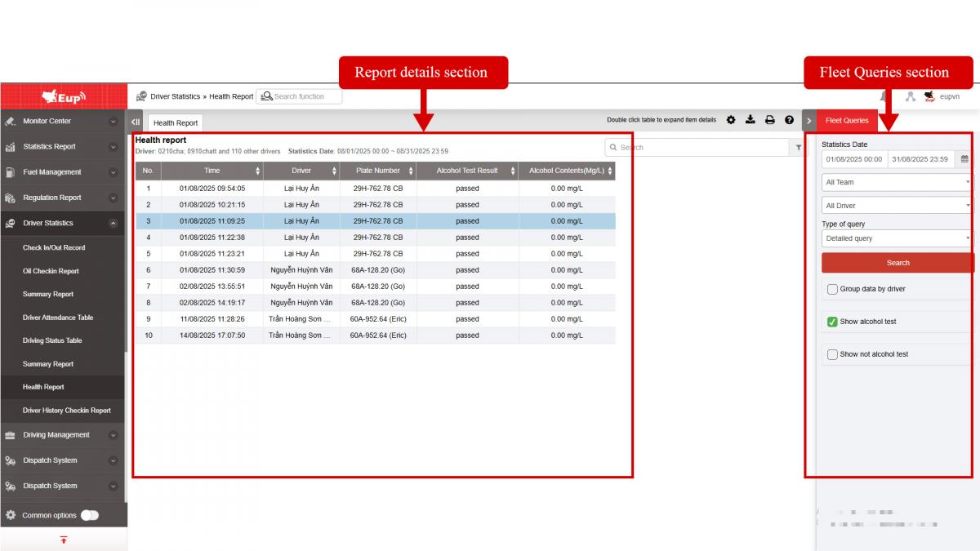
Task: Expand the Type of query dropdown
Action: [x=896, y=238]
